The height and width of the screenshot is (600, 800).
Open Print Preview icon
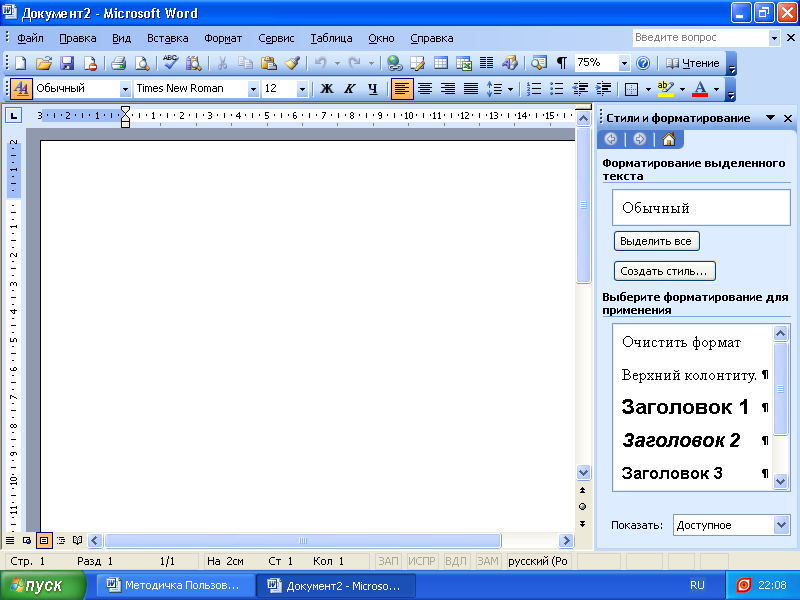point(142,63)
